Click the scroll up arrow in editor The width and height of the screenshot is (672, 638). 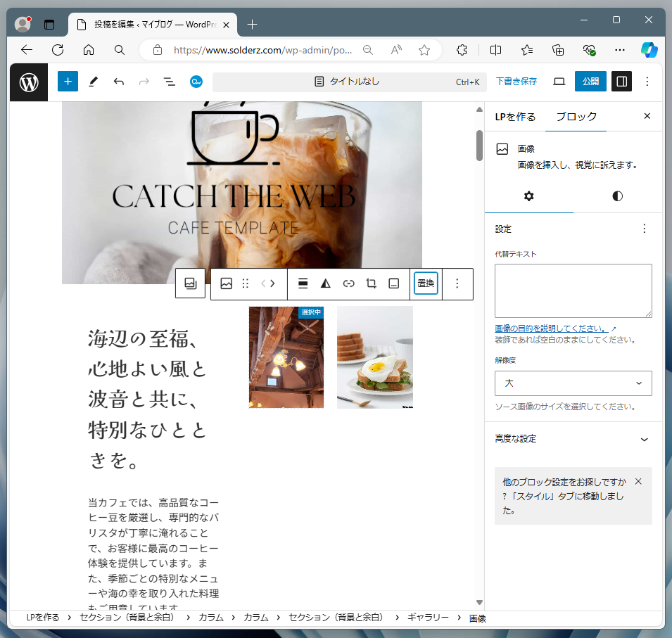pos(479,110)
